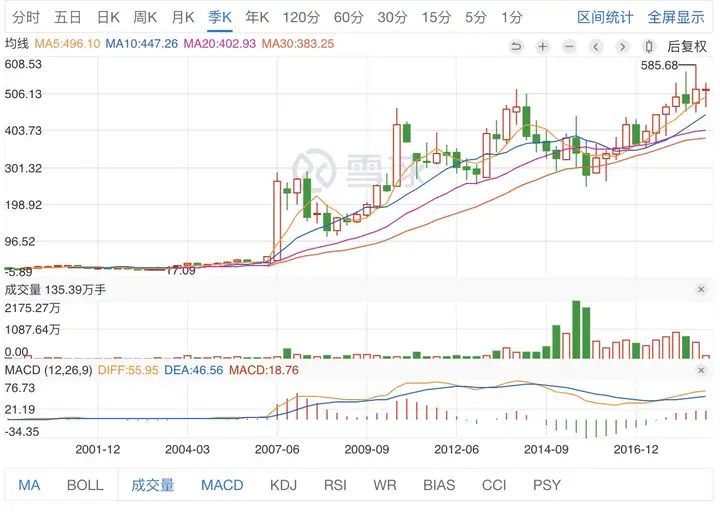Zoom in chart with plus icon

click(x=543, y=46)
